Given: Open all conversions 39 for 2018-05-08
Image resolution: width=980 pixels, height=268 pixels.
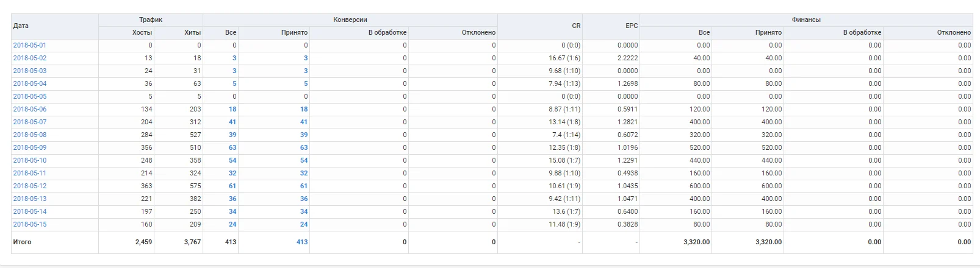Looking at the screenshot, I should (232, 135).
